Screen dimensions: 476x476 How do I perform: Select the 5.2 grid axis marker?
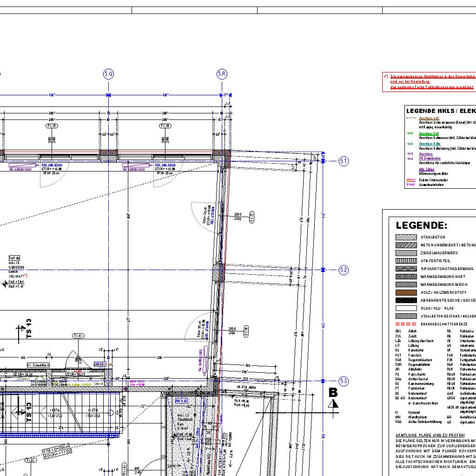[344, 270]
